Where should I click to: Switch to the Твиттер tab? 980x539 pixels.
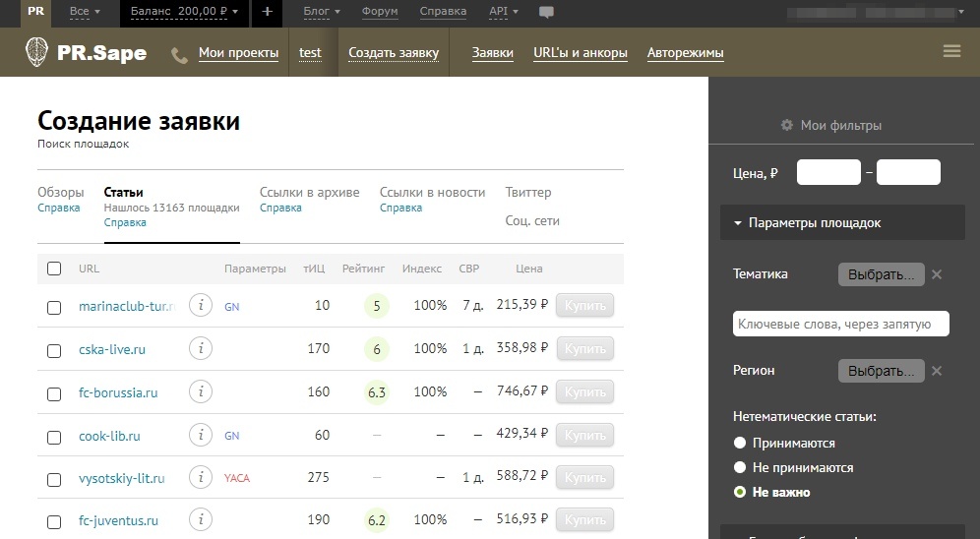528,193
